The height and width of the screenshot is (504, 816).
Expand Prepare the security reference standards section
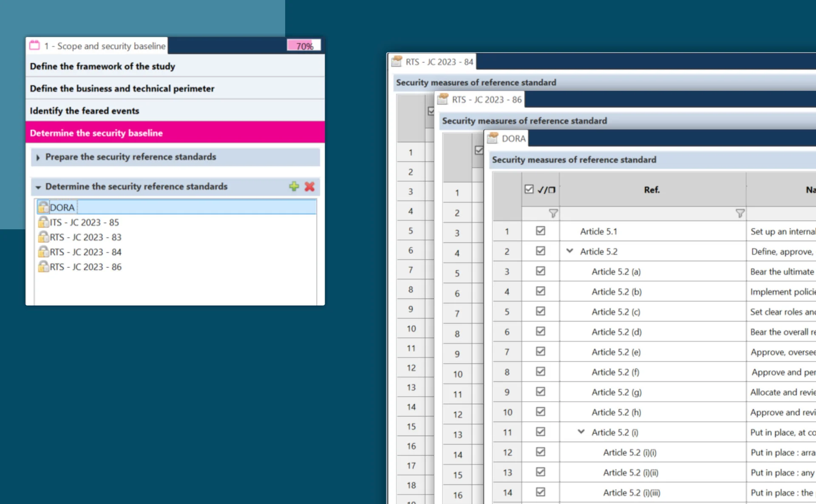coord(38,158)
